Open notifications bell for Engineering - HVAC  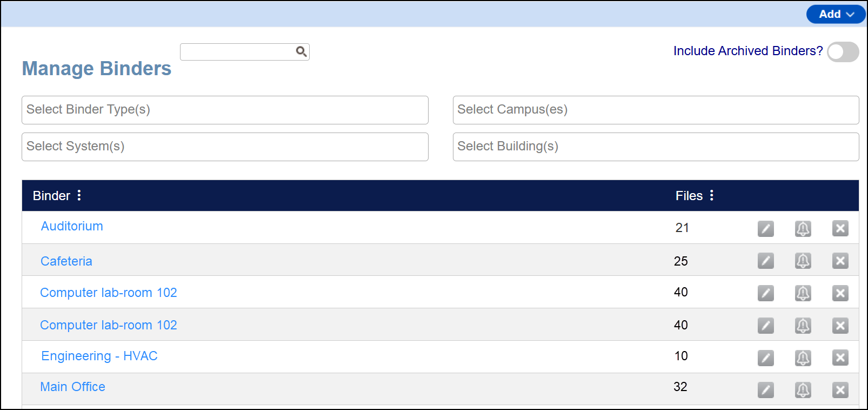point(803,358)
